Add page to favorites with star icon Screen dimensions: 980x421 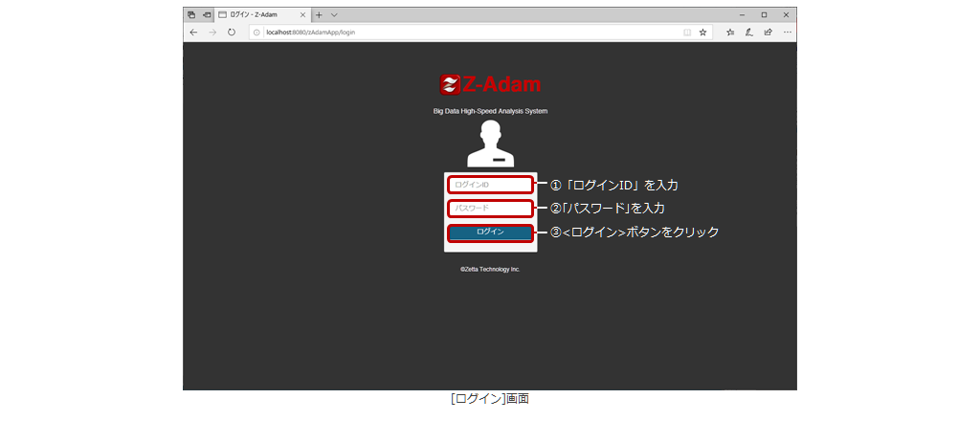702,33
